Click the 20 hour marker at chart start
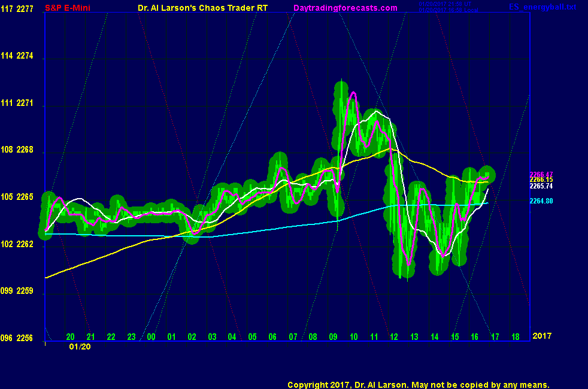 click(70, 337)
